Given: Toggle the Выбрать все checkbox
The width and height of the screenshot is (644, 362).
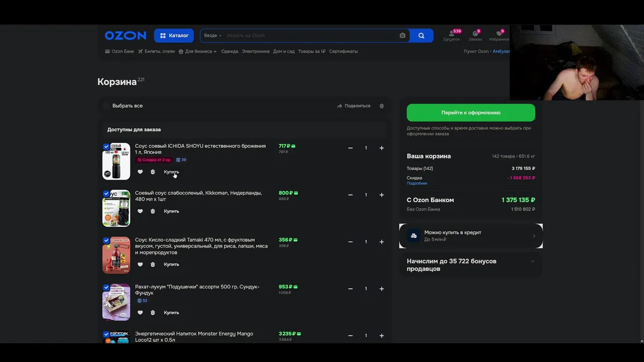Looking at the screenshot, I should pos(106,106).
